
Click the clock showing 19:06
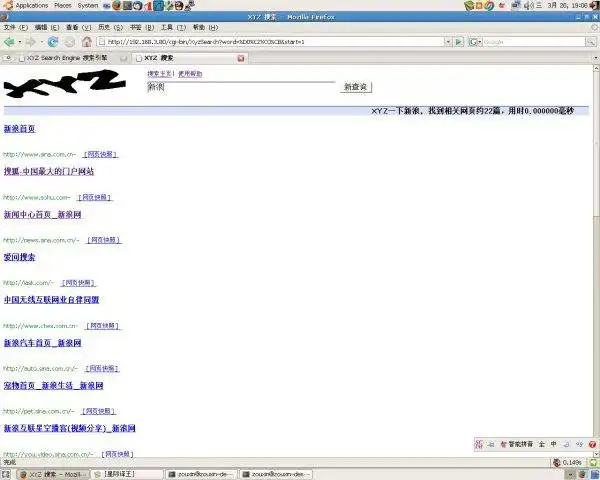tap(567, 5)
